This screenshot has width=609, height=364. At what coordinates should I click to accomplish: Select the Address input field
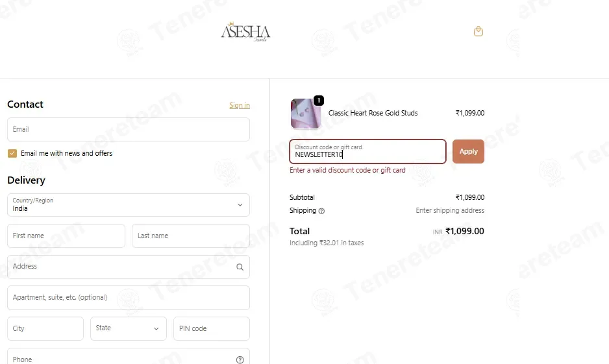129,267
